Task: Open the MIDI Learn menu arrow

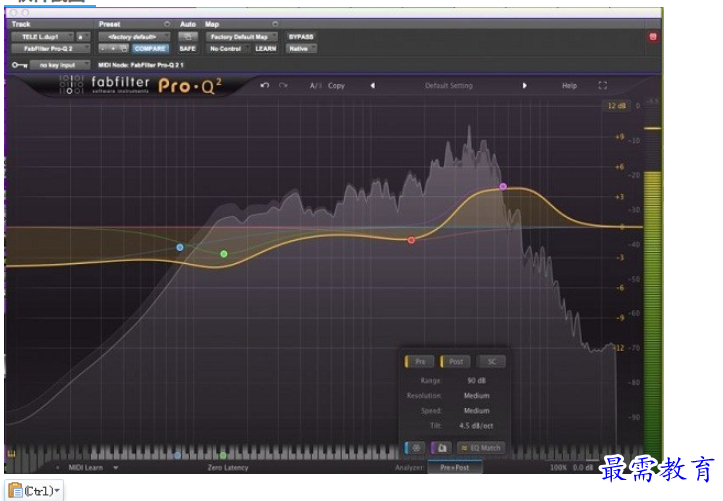Action: pos(116,467)
